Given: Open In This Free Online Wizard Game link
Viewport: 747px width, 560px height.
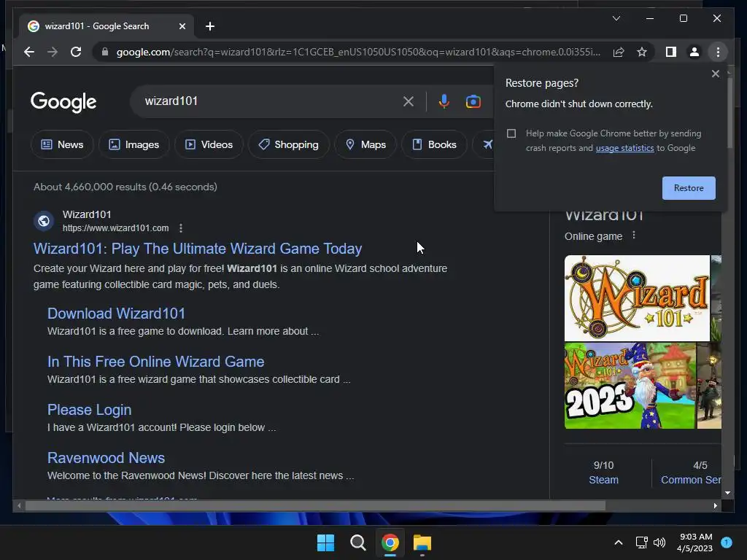Looking at the screenshot, I should [x=156, y=362].
